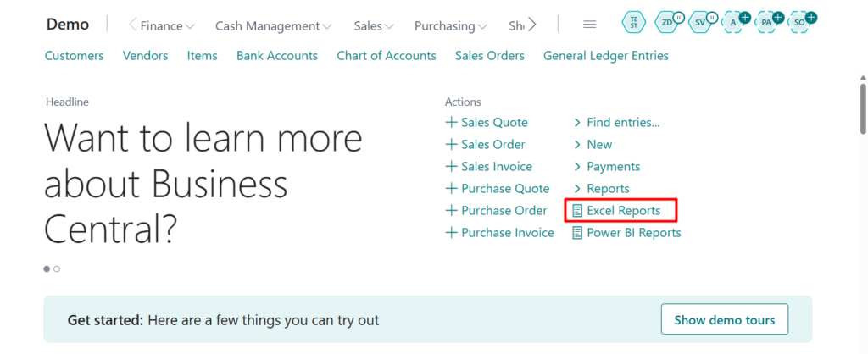This screenshot has height=354, width=868.
Task: Click the ZD hexagon badge icon
Action: click(667, 23)
